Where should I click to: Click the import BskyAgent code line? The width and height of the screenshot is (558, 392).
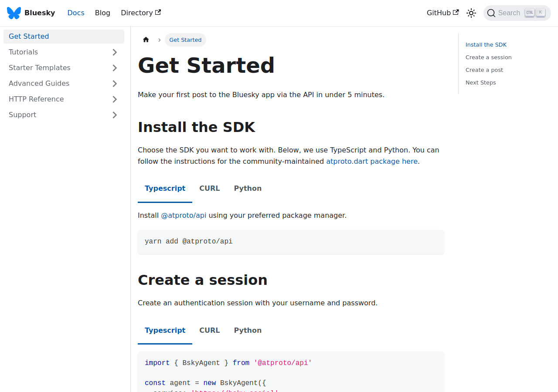[228, 363]
